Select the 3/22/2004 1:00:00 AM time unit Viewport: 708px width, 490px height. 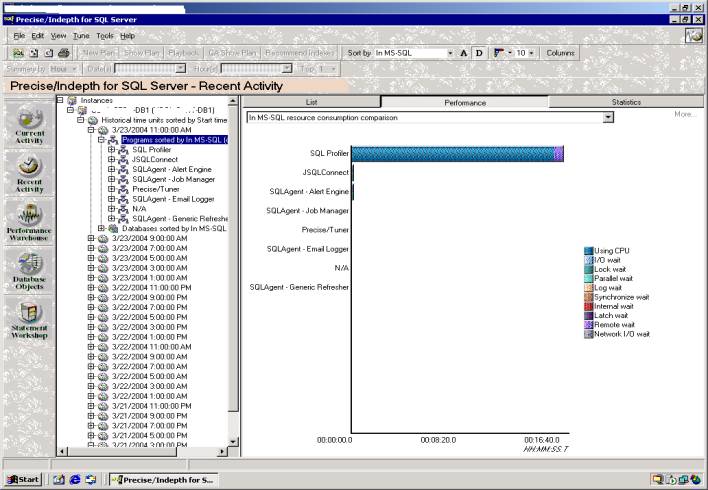149,396
